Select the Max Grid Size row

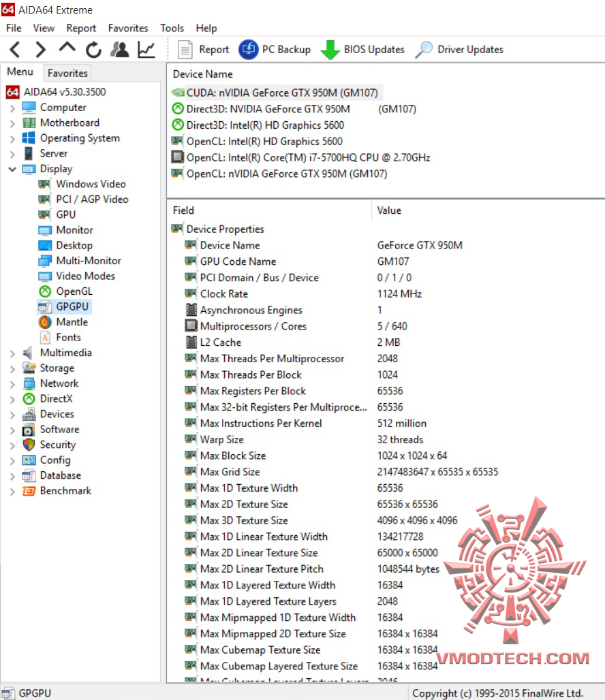tap(386, 472)
